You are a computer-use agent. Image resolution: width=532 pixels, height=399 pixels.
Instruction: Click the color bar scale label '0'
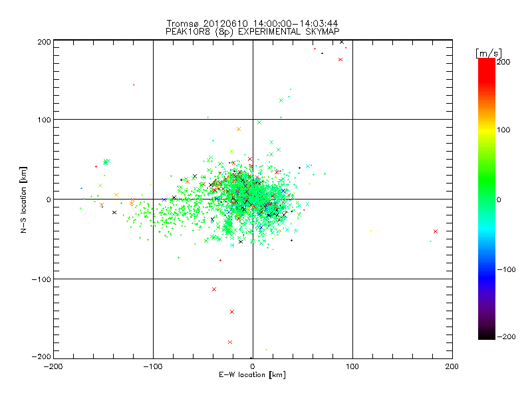pyautogui.click(x=499, y=199)
